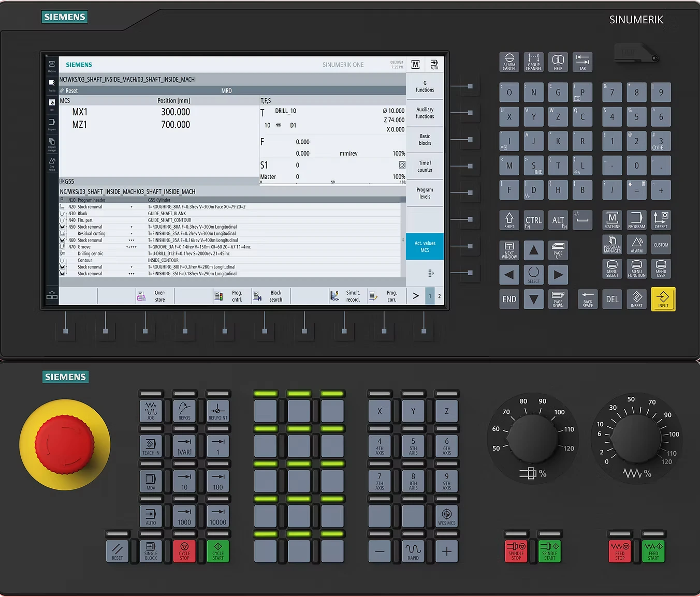Image resolution: width=700 pixels, height=597 pixels.
Task: Open HELP with the info key
Action: (558, 62)
